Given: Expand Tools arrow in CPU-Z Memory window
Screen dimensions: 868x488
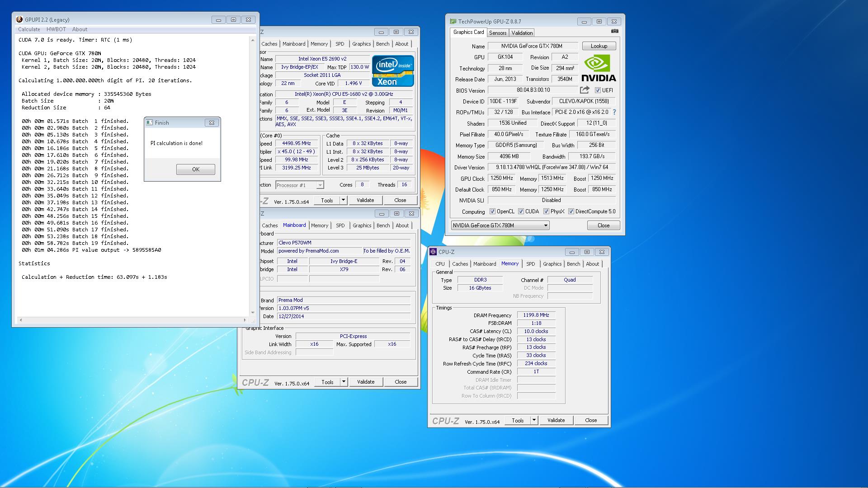Looking at the screenshot, I should tap(534, 420).
